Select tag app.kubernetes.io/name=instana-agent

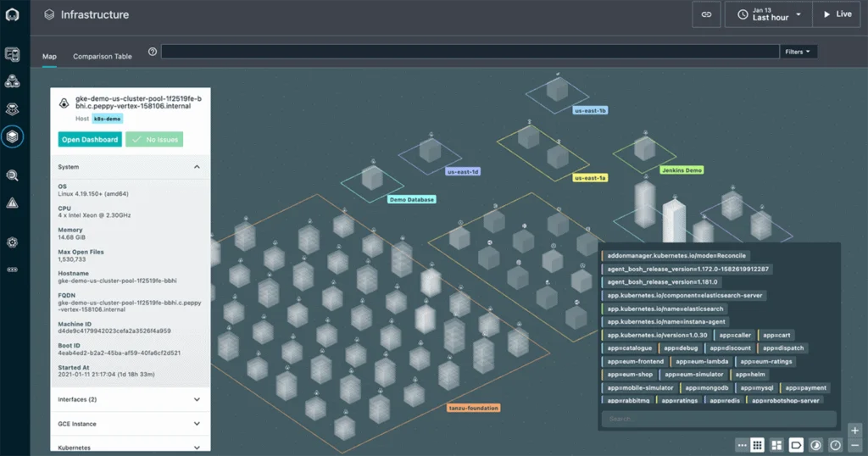point(666,321)
